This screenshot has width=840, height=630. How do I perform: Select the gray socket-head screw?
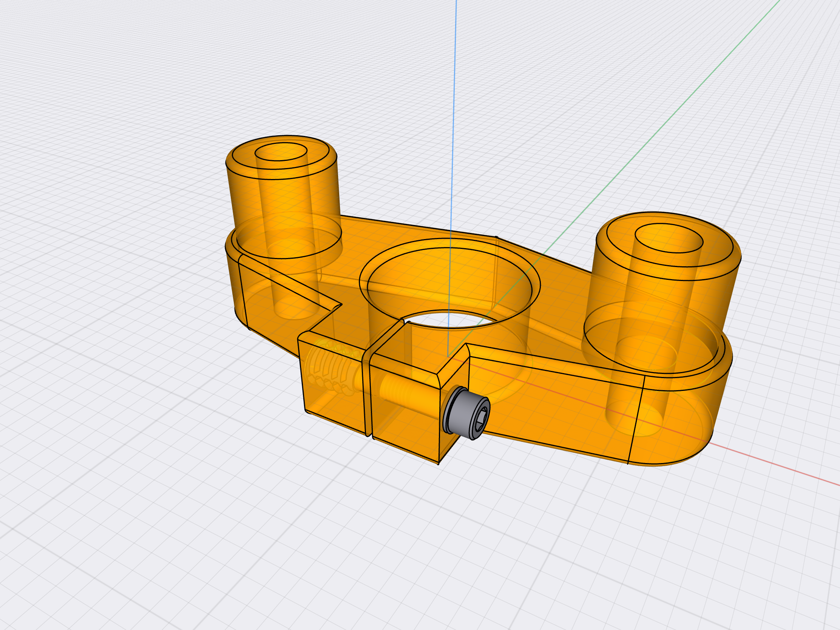tap(467, 414)
